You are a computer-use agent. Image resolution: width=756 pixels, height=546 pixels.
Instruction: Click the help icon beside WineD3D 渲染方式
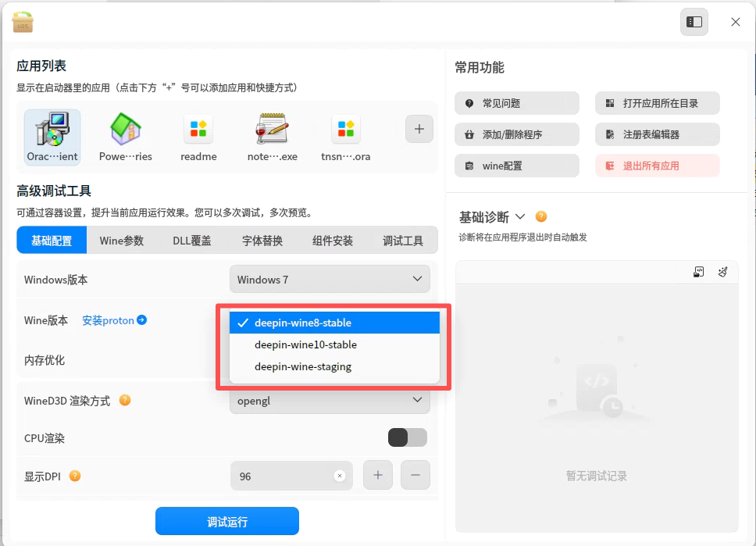[125, 401]
